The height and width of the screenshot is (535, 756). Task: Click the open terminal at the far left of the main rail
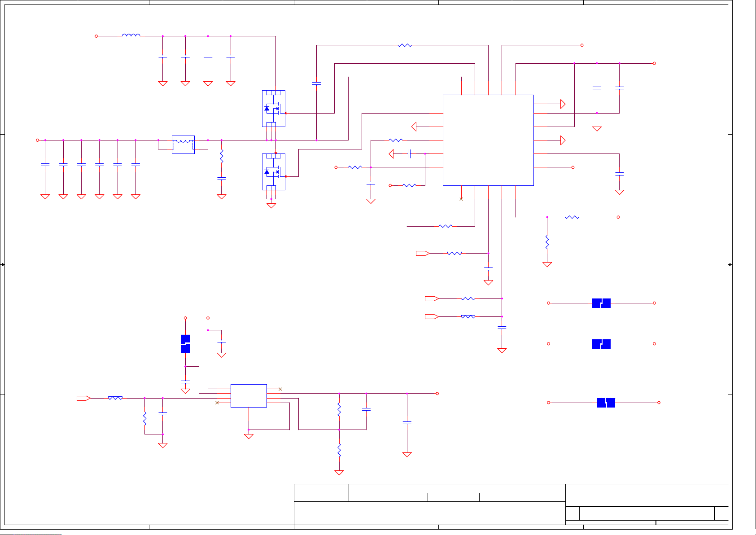click(38, 140)
